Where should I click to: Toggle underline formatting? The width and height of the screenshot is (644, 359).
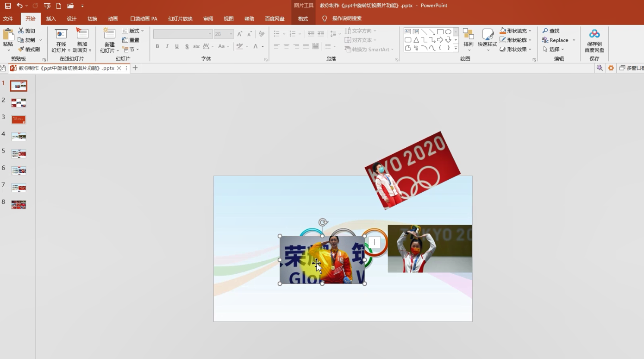point(177,46)
